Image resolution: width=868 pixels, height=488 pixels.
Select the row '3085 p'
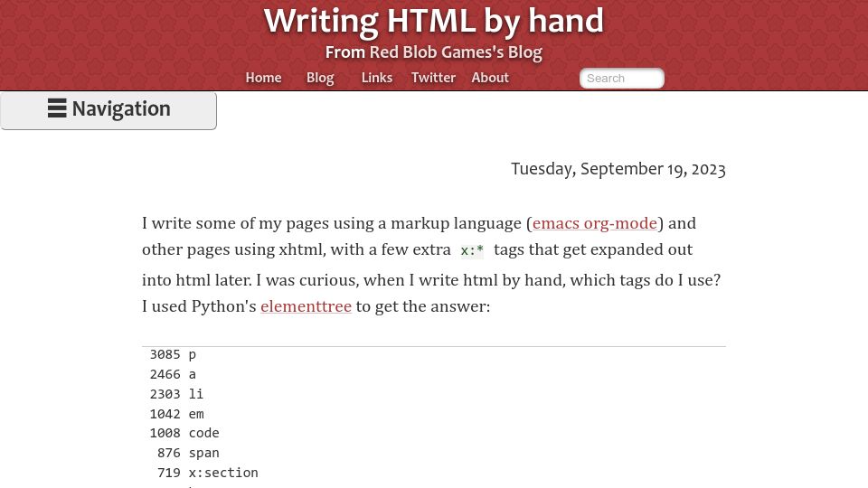coord(173,354)
